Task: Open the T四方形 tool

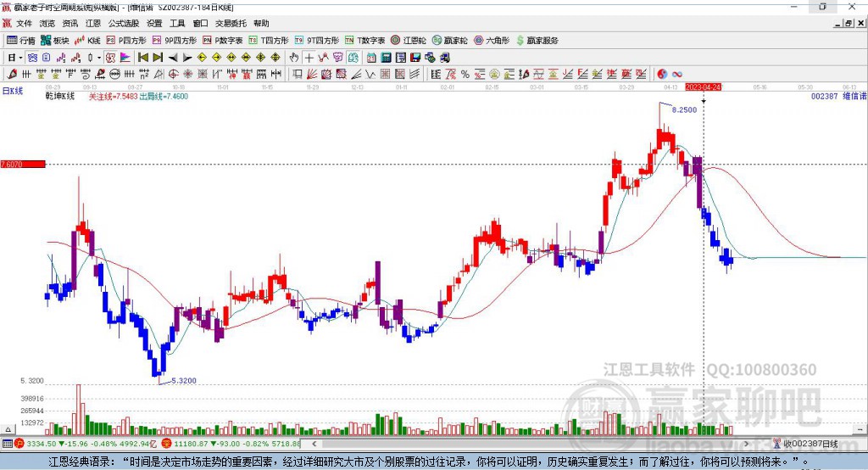Action: coord(269,41)
